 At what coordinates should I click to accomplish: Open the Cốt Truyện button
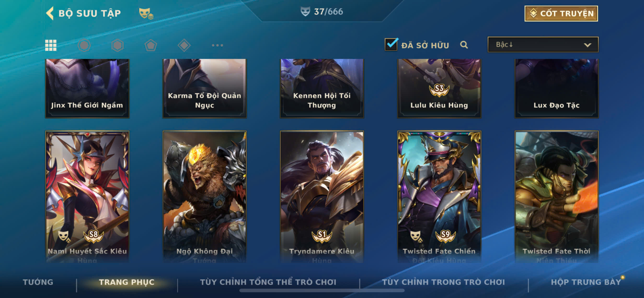[561, 13]
